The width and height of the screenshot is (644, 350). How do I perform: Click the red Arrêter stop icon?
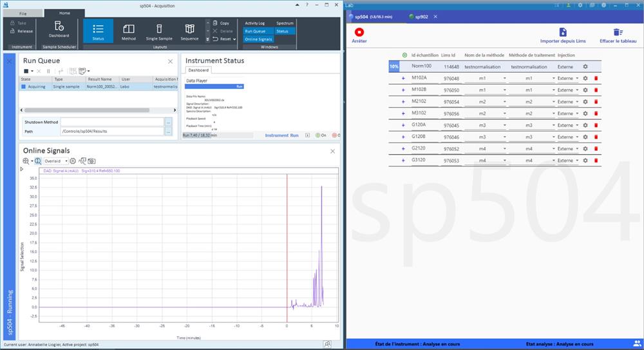pos(359,32)
